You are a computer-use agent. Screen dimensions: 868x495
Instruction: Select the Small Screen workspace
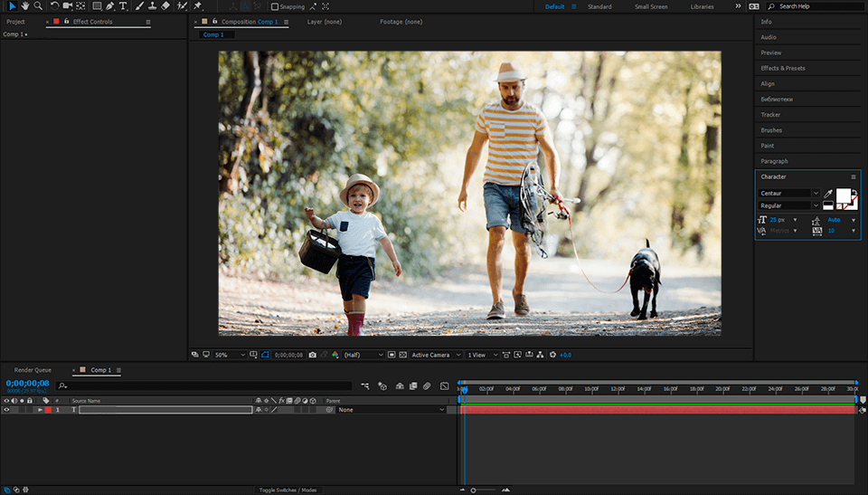651,6
